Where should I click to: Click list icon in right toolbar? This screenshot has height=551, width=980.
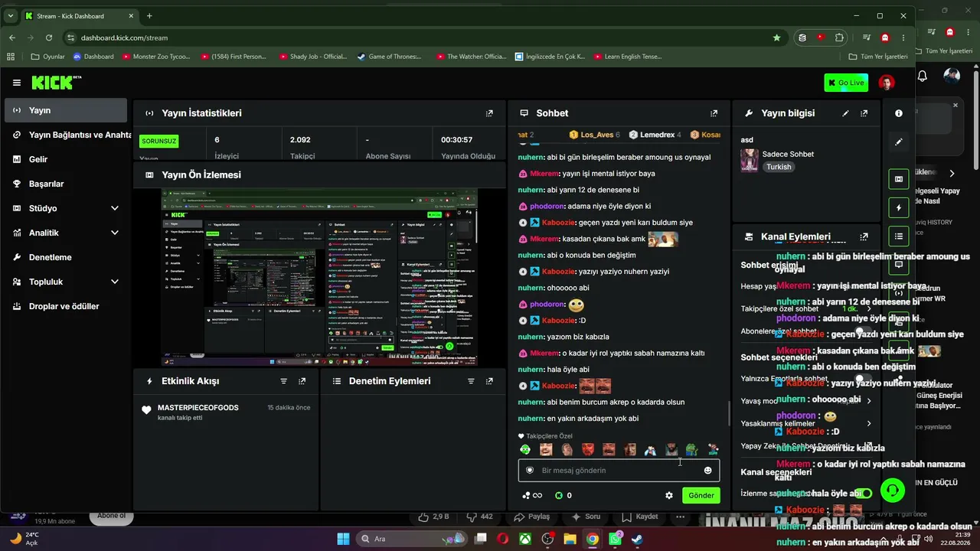(x=899, y=236)
